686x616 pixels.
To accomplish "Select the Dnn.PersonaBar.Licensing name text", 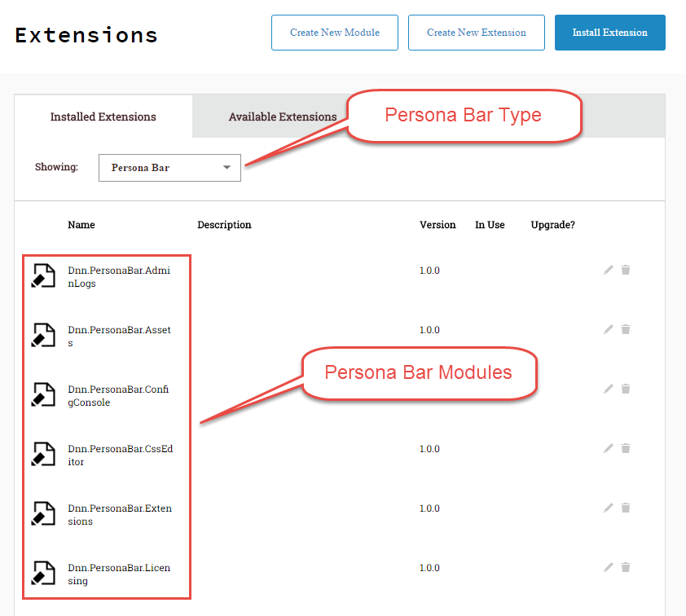I will (119, 574).
